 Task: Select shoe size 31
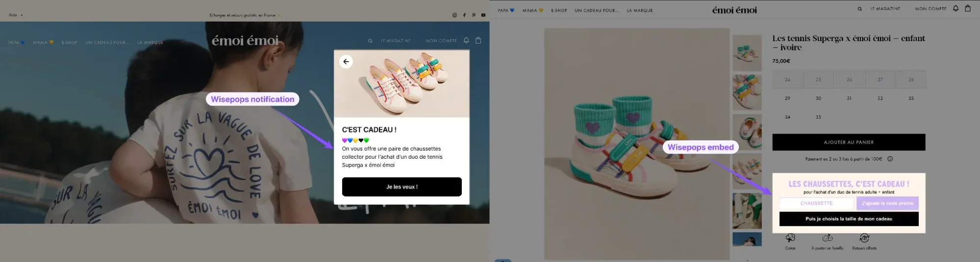pos(849,98)
